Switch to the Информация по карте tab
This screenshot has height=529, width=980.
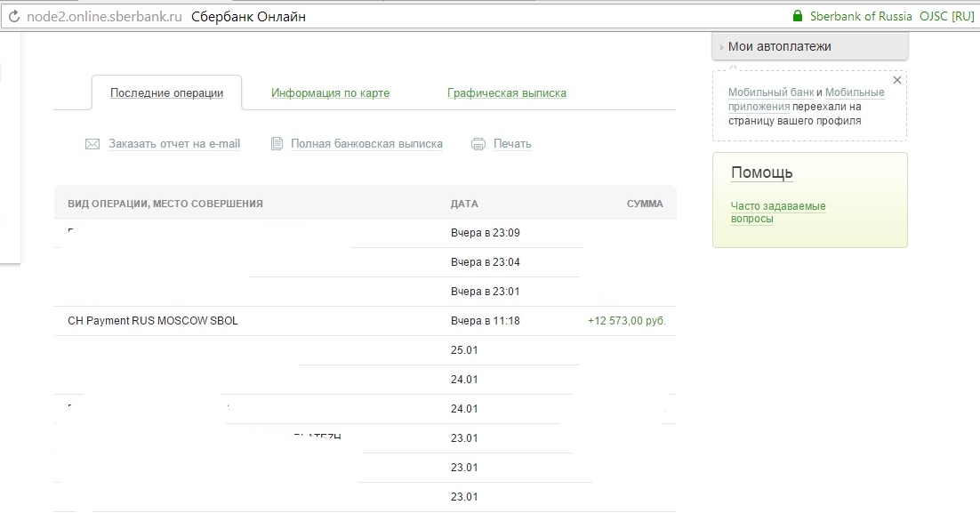pos(330,93)
